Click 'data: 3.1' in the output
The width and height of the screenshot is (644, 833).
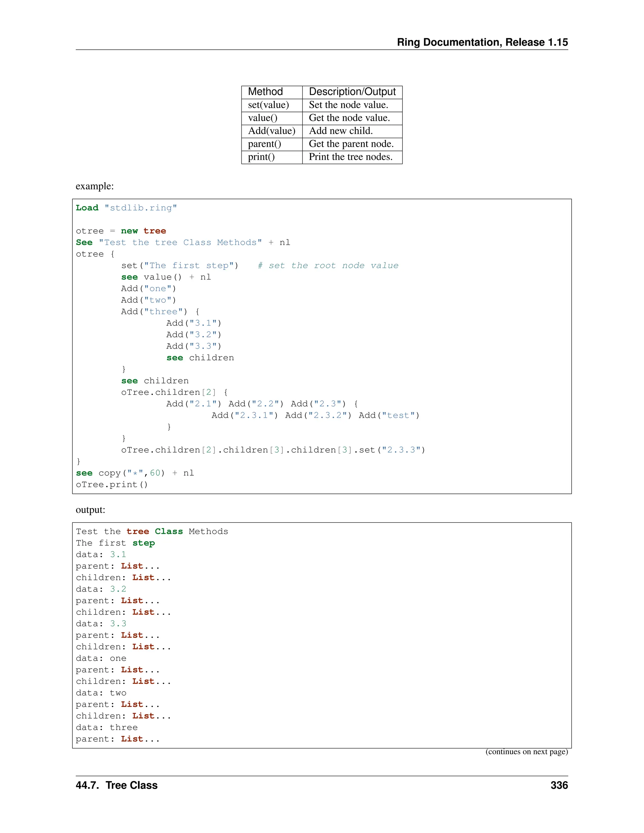[101, 554]
